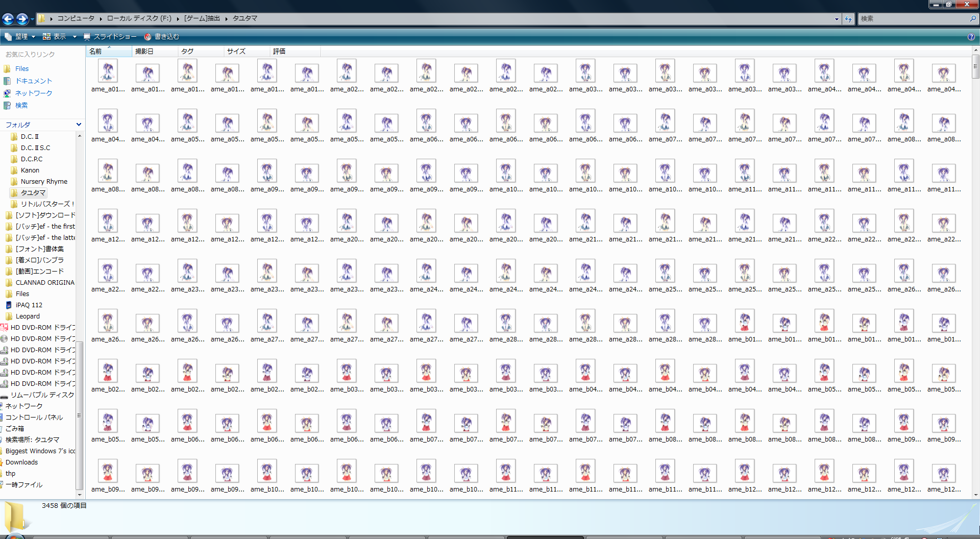Sort by the 名前 column header

[109, 52]
